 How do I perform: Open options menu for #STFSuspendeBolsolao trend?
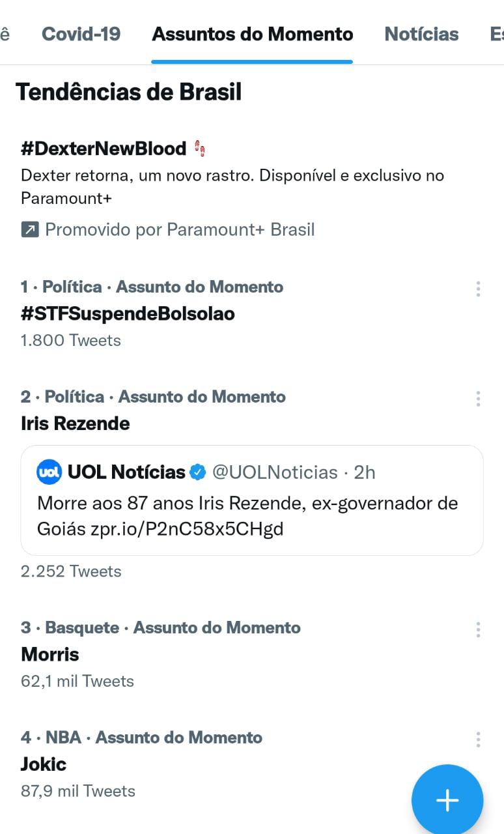[x=478, y=289]
